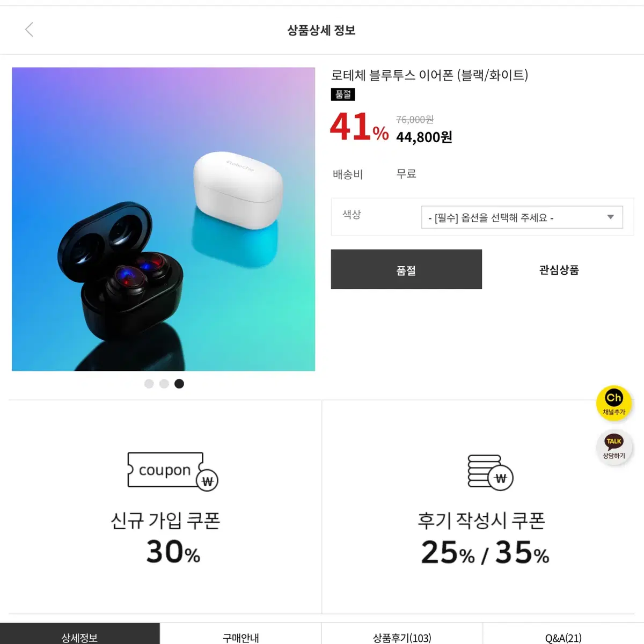This screenshot has height=644, width=644.
Task: Open the Q&A(21) tab
Action: tap(563, 634)
